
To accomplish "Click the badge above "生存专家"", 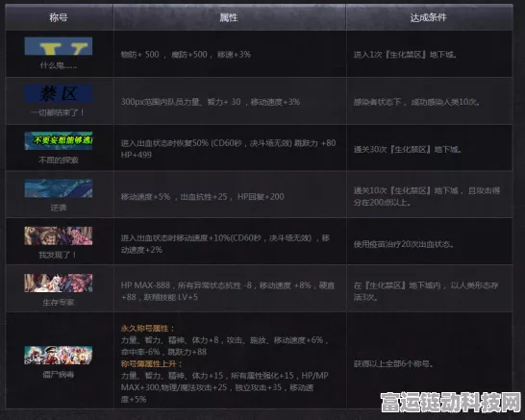I will (x=59, y=283).
